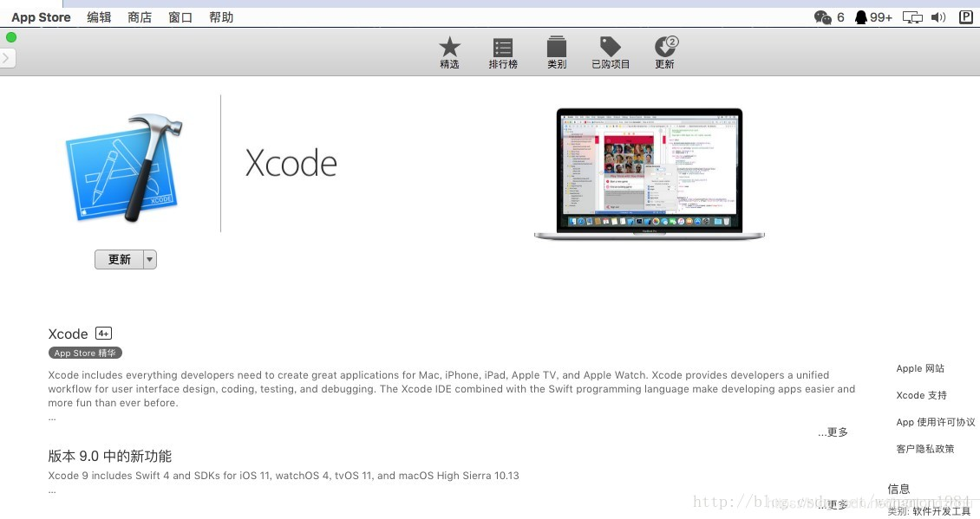
Task: Open the 已购项目 purchased tab
Action: (x=610, y=53)
